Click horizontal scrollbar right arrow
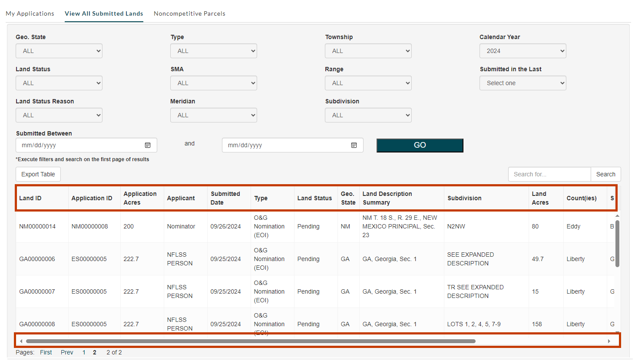 click(x=609, y=341)
